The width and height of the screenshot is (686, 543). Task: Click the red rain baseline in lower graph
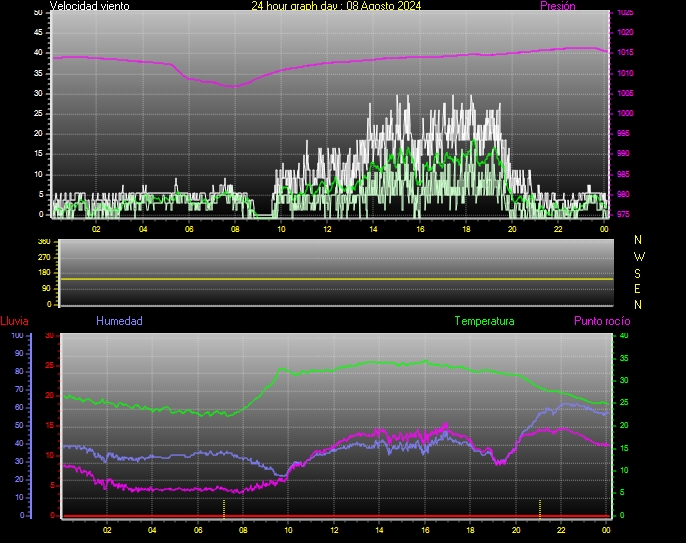pos(336,516)
